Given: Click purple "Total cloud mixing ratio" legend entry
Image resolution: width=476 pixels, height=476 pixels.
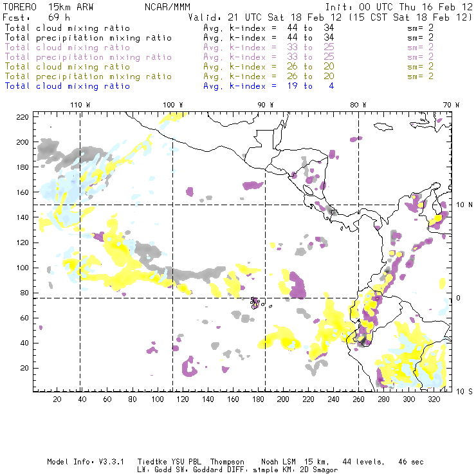Looking at the screenshot, I should click(x=68, y=48).
